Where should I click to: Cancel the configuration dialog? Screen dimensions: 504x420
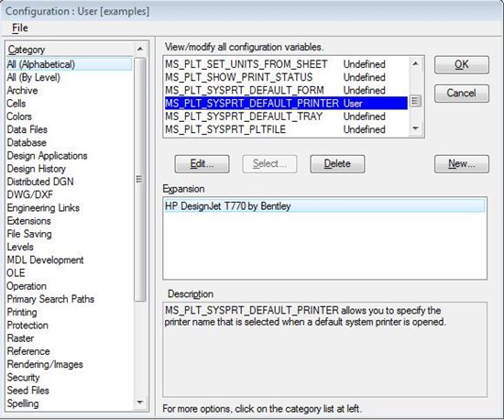point(462,94)
